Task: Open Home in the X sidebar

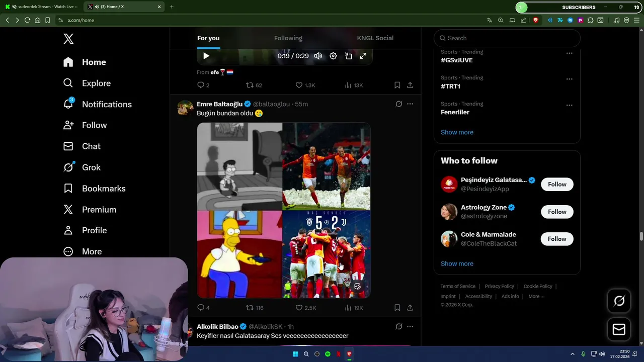Action: tap(85, 62)
